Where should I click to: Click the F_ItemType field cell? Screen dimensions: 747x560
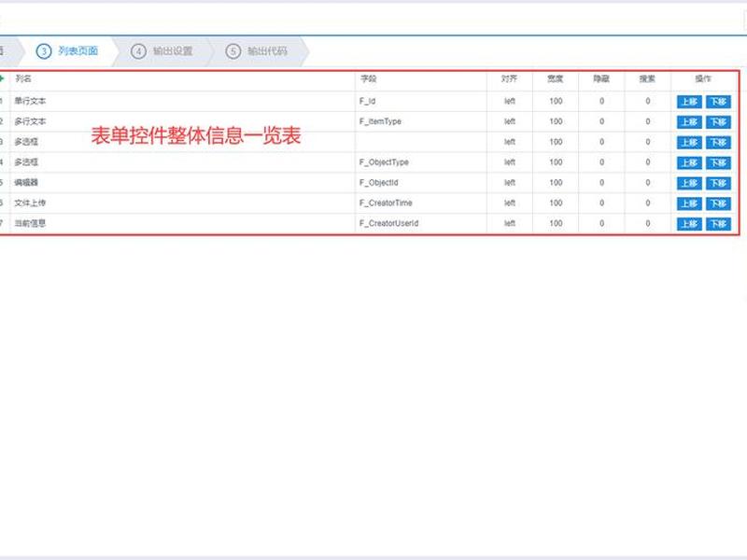tap(380, 121)
